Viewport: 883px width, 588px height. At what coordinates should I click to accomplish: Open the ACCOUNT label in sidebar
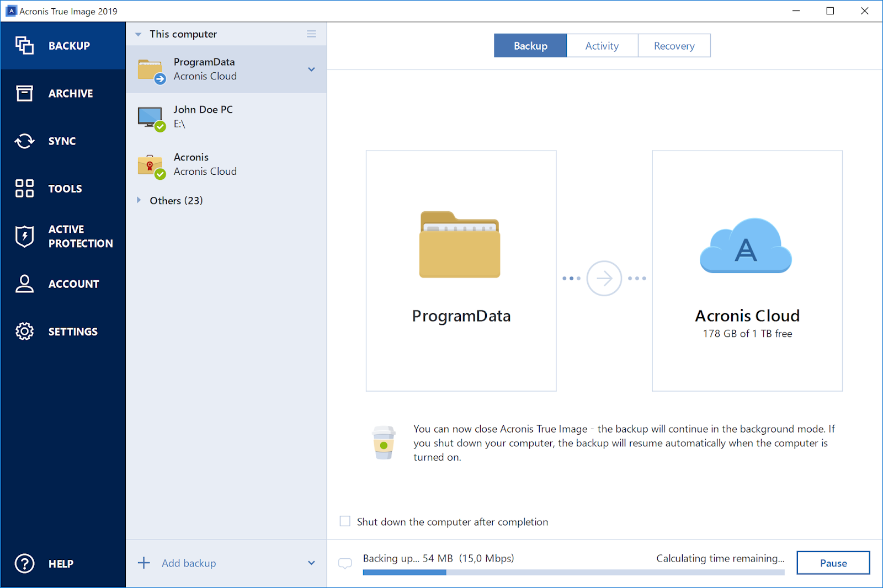click(x=74, y=284)
